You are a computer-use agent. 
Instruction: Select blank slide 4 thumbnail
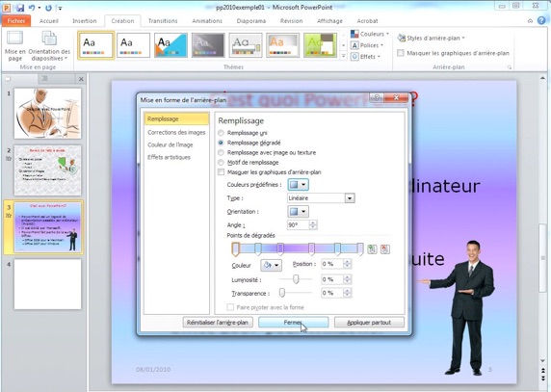[48, 284]
